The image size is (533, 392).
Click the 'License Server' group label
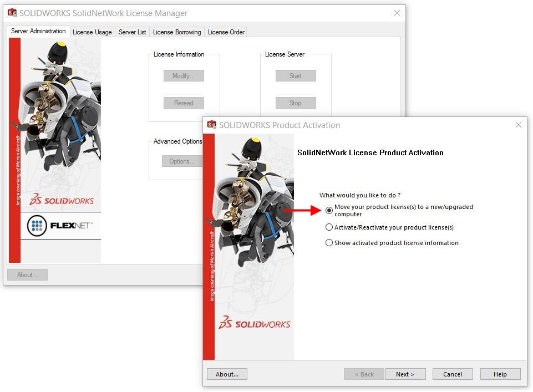285,54
